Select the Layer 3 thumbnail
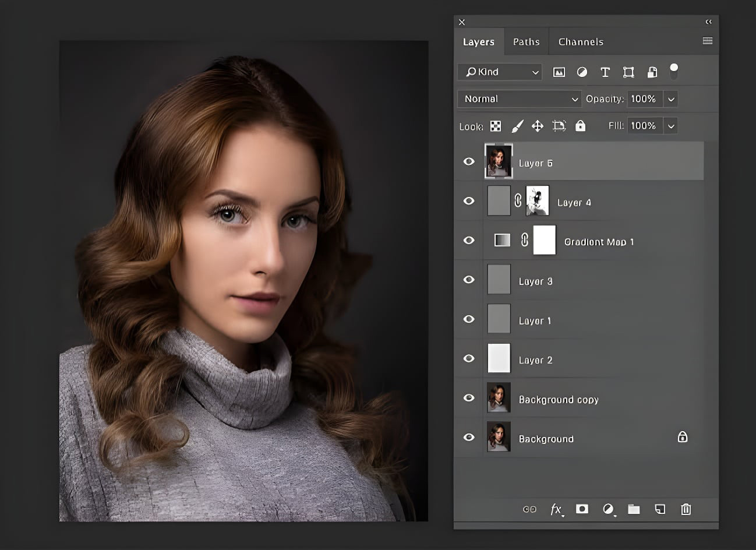This screenshot has height=550, width=756. point(499,280)
